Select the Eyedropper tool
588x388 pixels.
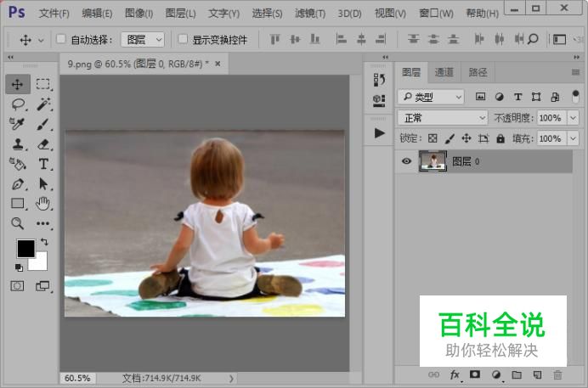18,124
